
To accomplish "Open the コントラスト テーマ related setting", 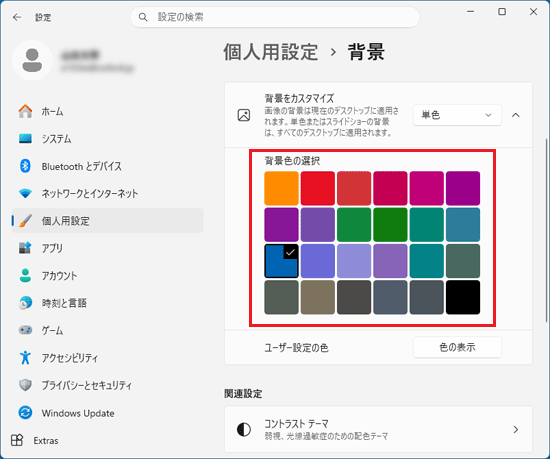I will click(378, 429).
